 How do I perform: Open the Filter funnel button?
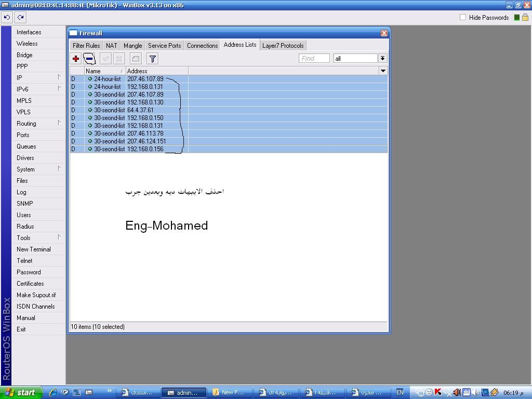[153, 59]
